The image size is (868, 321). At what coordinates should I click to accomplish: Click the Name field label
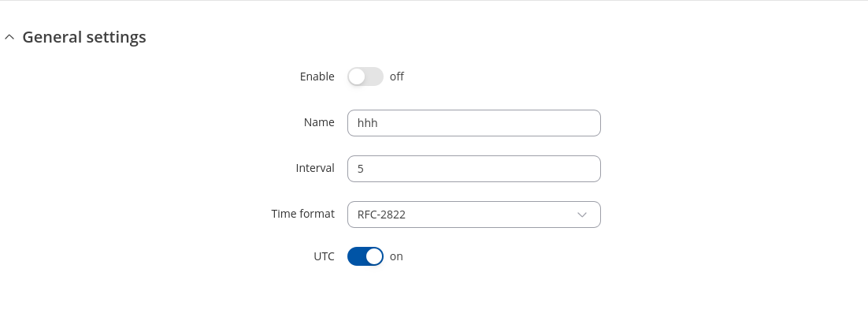[x=319, y=122]
